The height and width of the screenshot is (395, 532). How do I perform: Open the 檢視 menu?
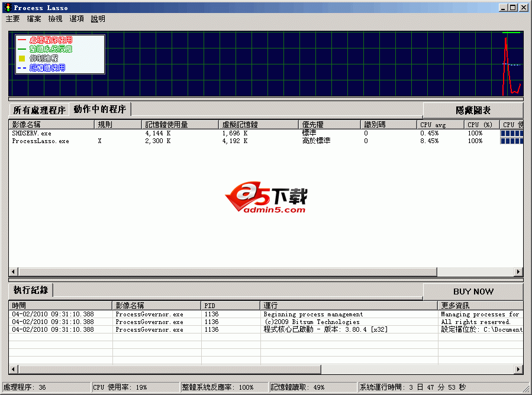pyautogui.click(x=56, y=19)
